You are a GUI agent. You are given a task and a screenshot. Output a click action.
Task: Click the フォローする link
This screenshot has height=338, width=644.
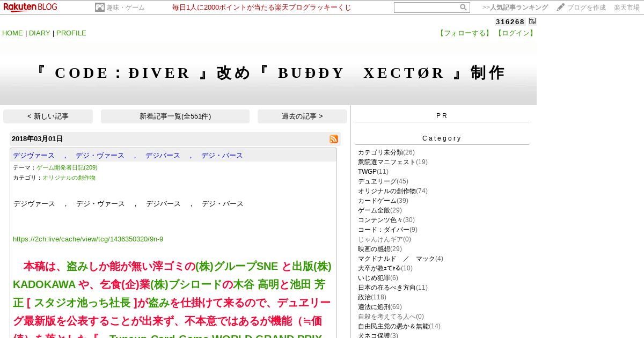point(465,33)
